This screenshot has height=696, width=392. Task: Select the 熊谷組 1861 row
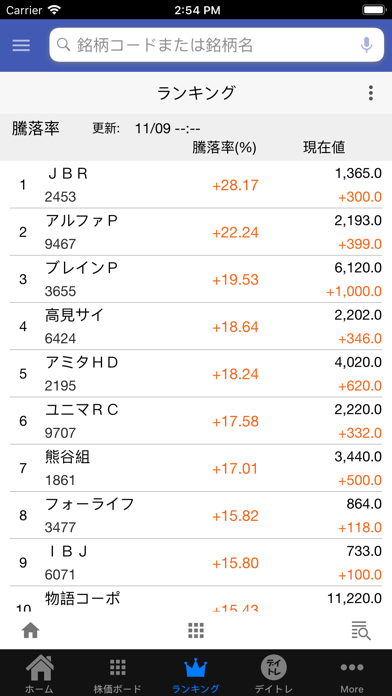(196, 468)
